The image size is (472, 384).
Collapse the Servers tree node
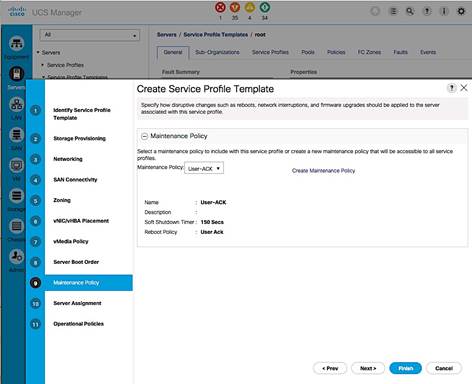(x=38, y=52)
